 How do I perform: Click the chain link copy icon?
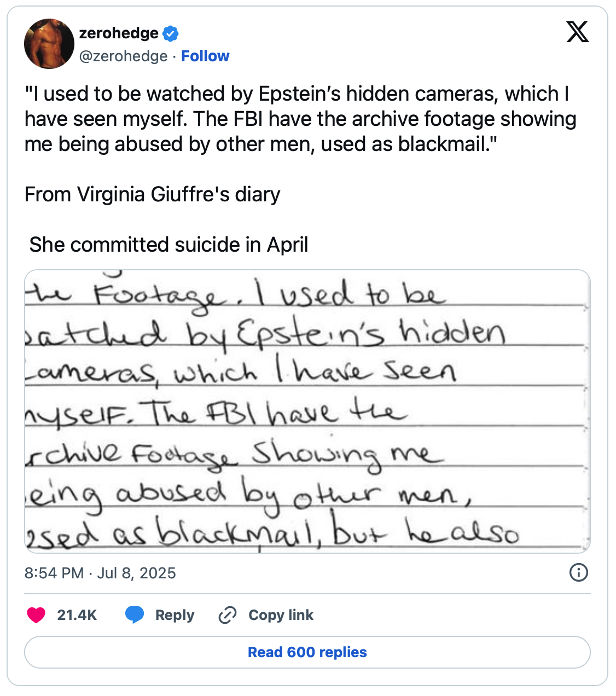(227, 615)
